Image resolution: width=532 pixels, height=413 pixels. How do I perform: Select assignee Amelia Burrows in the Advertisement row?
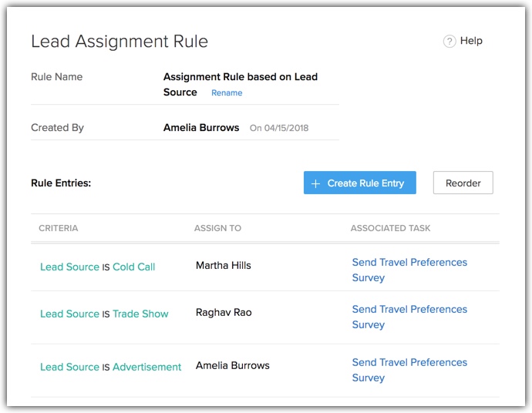[x=233, y=366]
